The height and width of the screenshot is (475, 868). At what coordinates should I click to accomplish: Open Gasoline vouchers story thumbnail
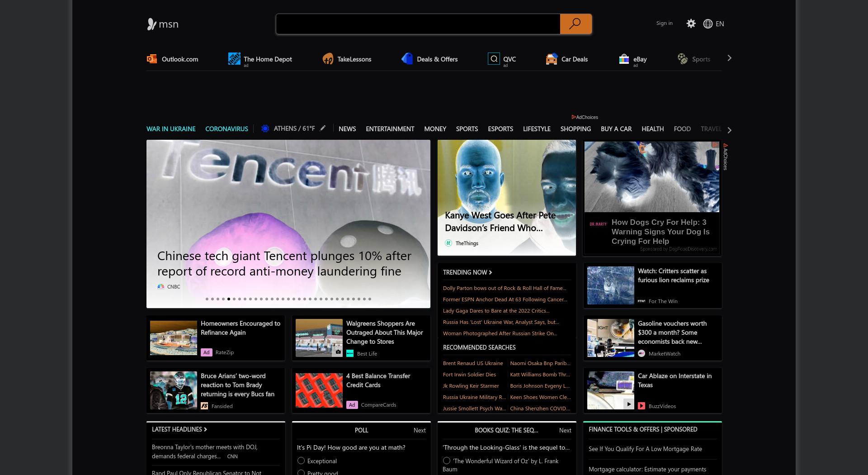click(x=611, y=338)
